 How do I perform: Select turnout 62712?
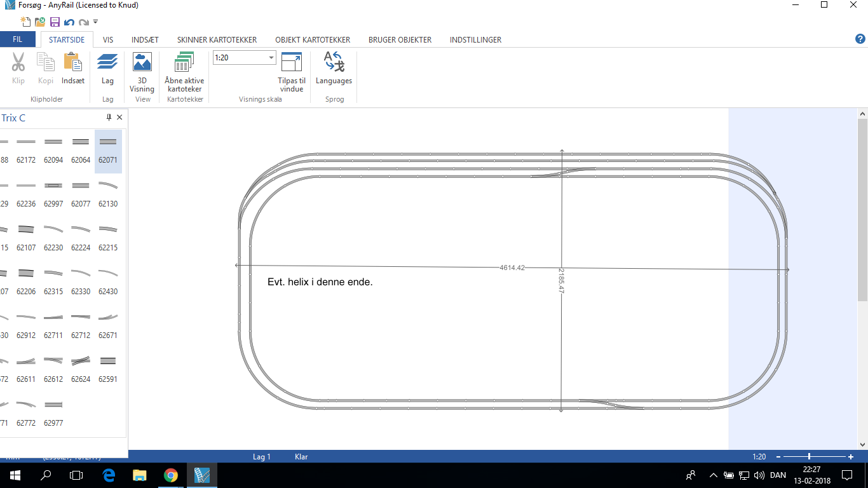pos(81,327)
